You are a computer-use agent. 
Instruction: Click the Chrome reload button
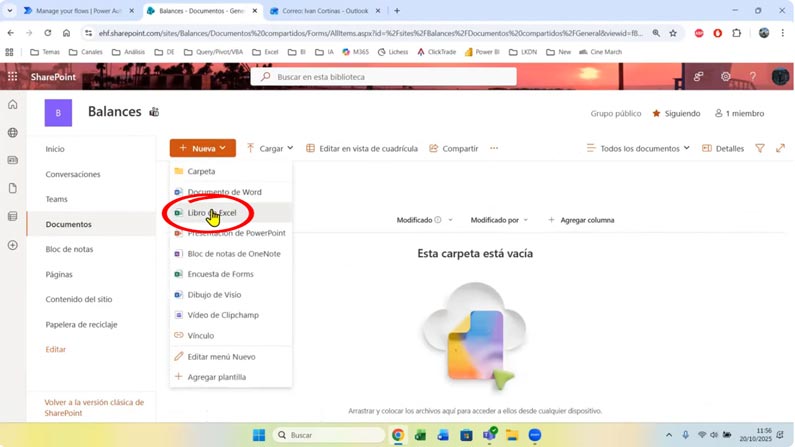[x=48, y=33]
